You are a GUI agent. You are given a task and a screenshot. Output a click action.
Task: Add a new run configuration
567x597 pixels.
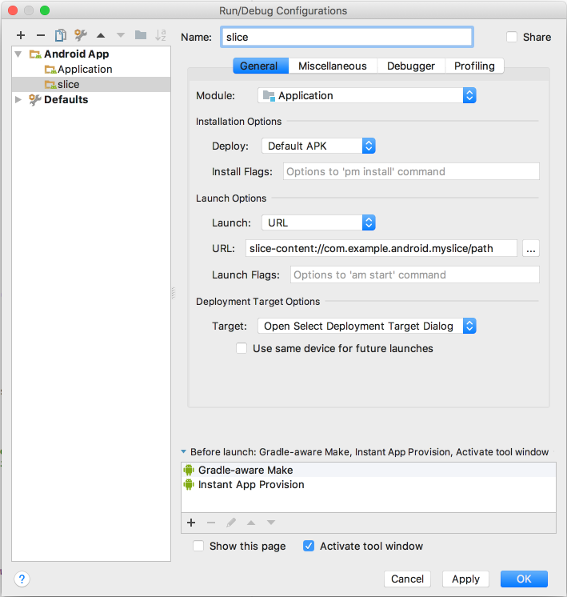tap(21, 35)
